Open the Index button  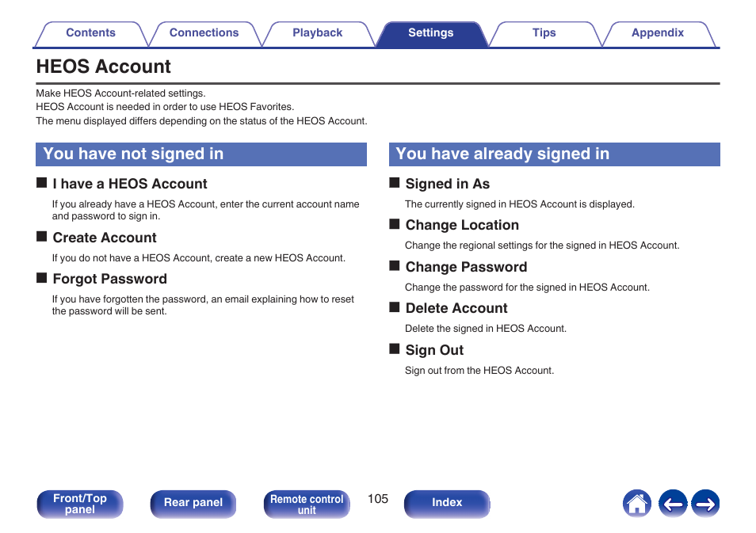point(447,504)
